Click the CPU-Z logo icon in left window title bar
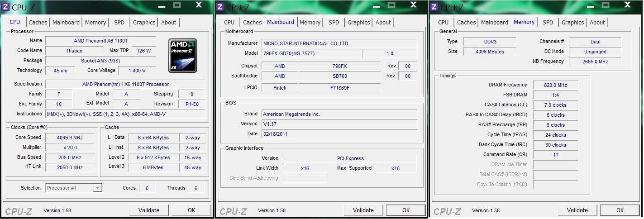Screen dimensions: 644x219 click(6, 7)
